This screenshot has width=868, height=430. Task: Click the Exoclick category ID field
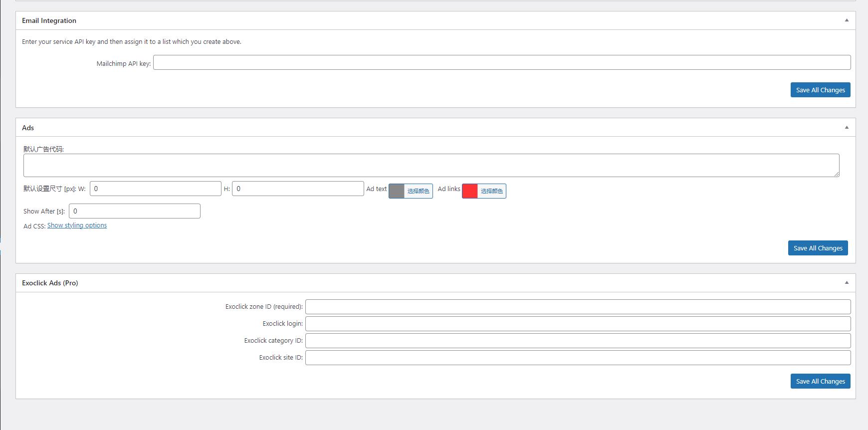[578, 341]
